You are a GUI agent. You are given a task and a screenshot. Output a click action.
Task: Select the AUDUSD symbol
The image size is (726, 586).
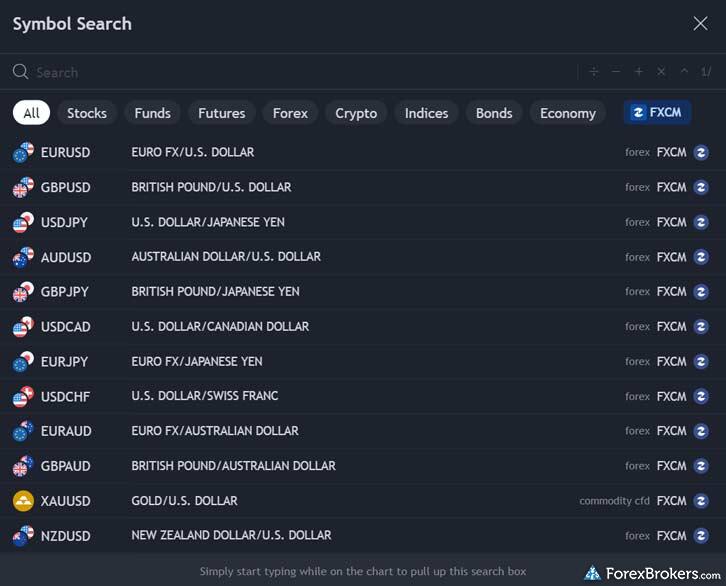66,257
